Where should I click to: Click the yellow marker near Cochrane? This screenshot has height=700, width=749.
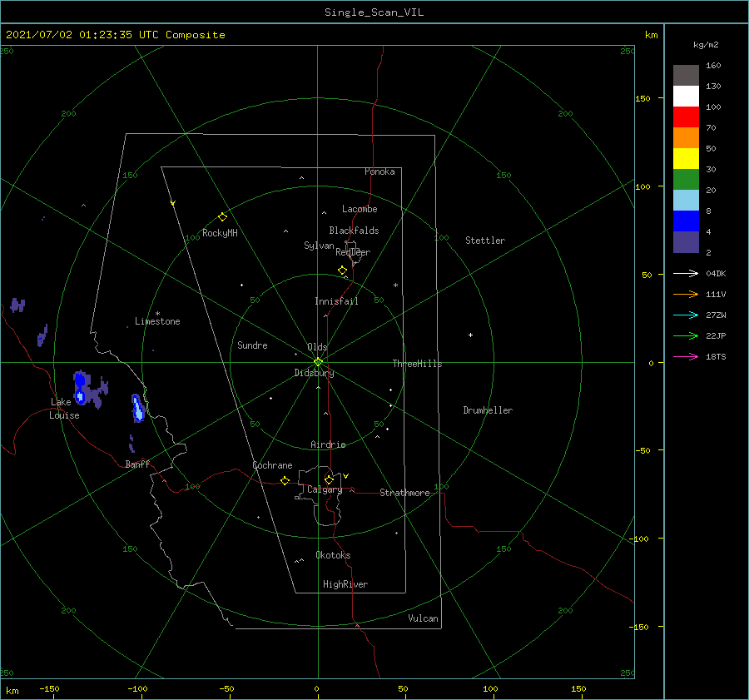click(285, 481)
